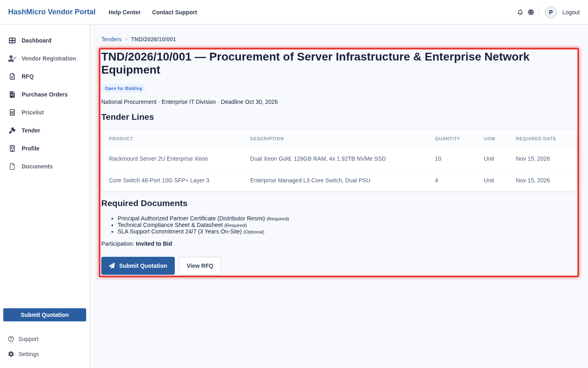Click the Technical Compliance Sheet & Datasheet item

coord(182,225)
